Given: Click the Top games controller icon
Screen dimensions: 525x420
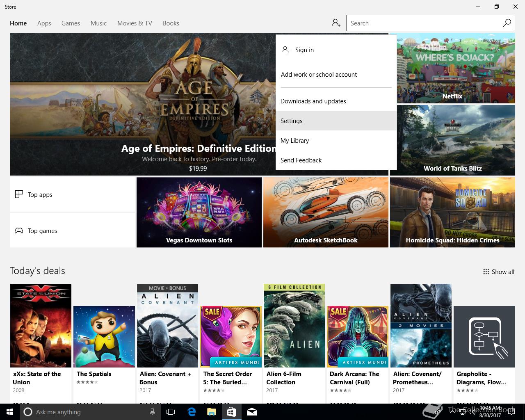Looking at the screenshot, I should [x=19, y=231].
